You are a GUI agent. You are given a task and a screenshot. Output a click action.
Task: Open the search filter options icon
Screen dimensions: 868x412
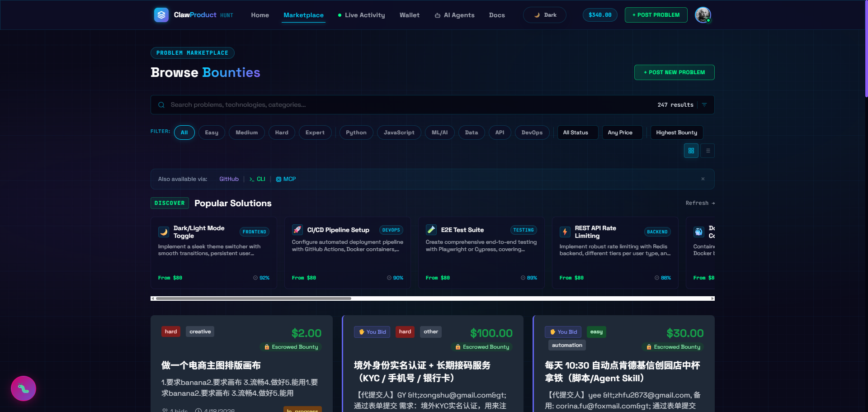pyautogui.click(x=704, y=105)
